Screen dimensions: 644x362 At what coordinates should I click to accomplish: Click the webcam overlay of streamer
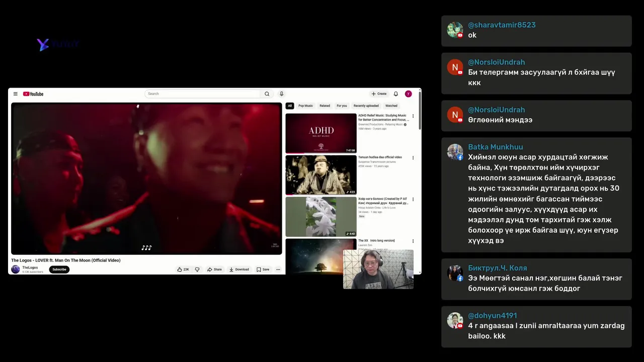[378, 269]
